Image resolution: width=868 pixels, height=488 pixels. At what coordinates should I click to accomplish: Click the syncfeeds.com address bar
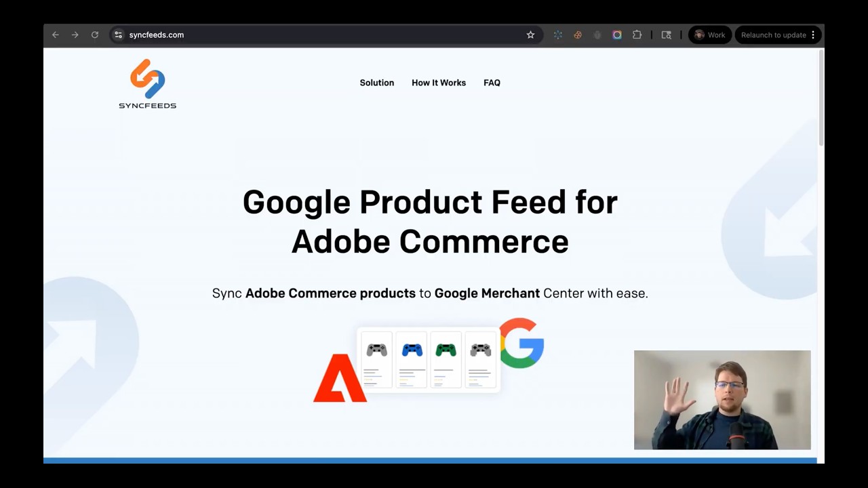[x=325, y=35]
